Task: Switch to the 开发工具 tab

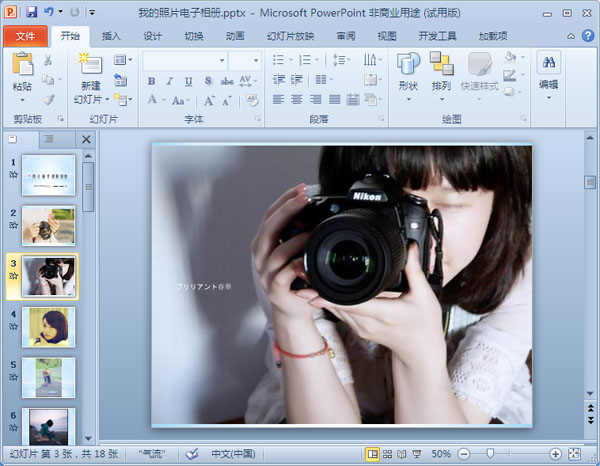Action: (x=437, y=36)
